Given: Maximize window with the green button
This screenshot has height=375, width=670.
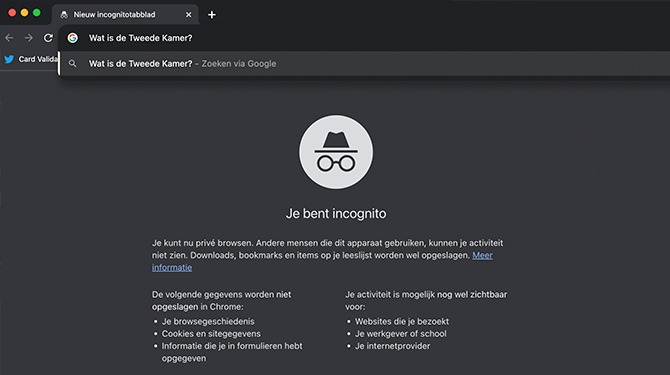Looking at the screenshot, I should point(37,13).
